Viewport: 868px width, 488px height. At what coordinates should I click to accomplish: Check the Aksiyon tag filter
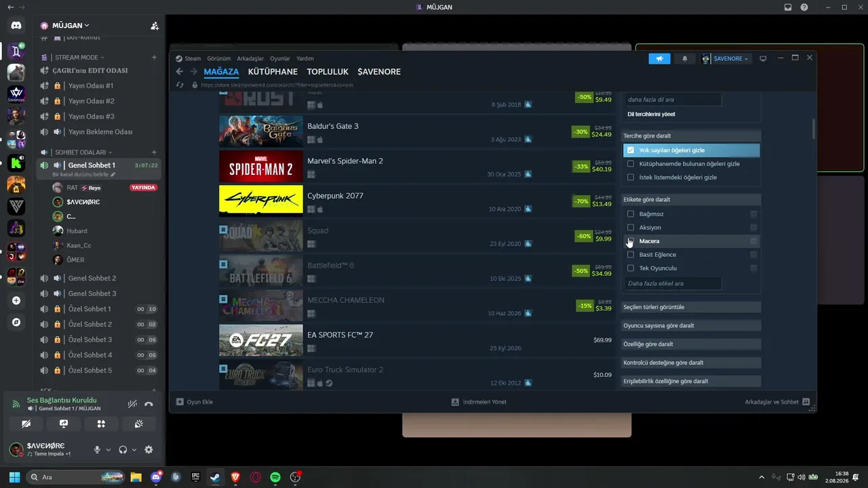[631, 228]
